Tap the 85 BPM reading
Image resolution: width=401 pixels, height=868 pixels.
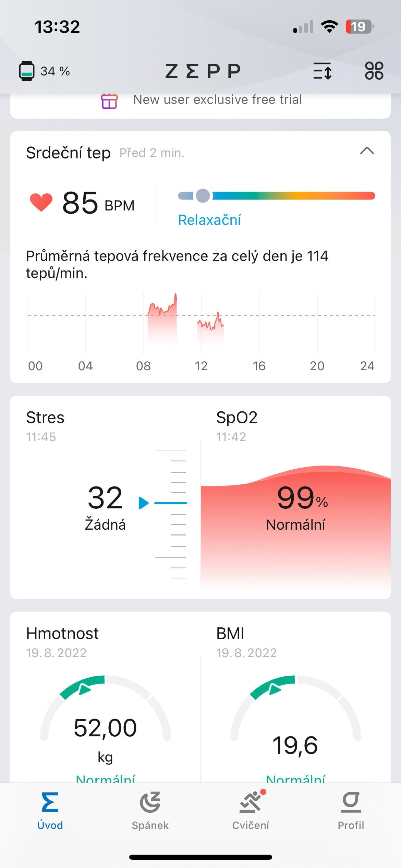click(x=98, y=203)
